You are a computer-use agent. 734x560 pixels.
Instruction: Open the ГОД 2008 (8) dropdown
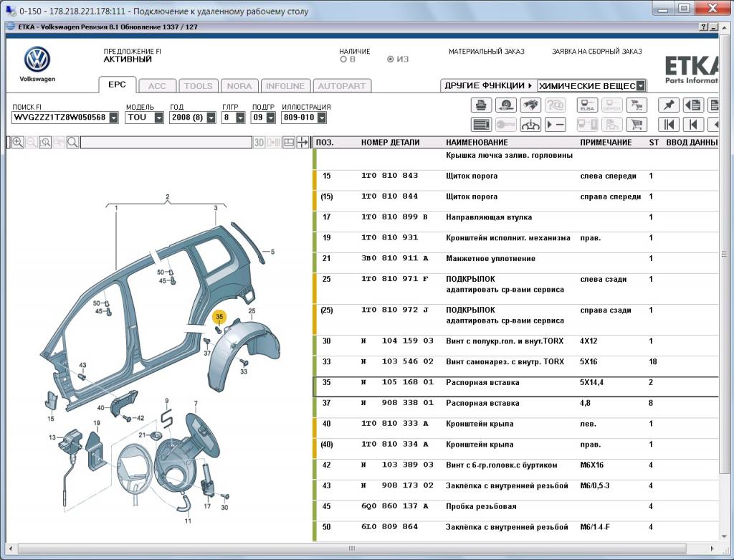211,118
